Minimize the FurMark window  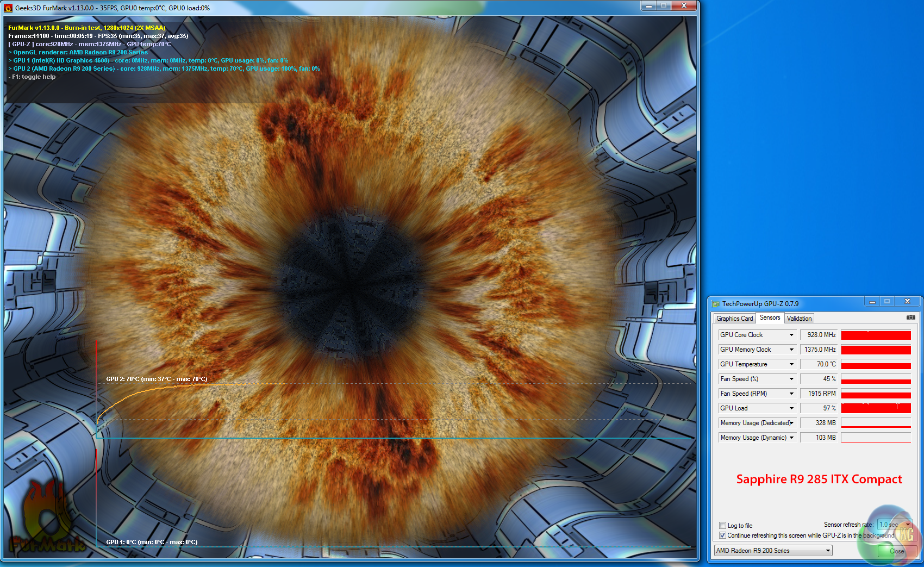point(648,6)
